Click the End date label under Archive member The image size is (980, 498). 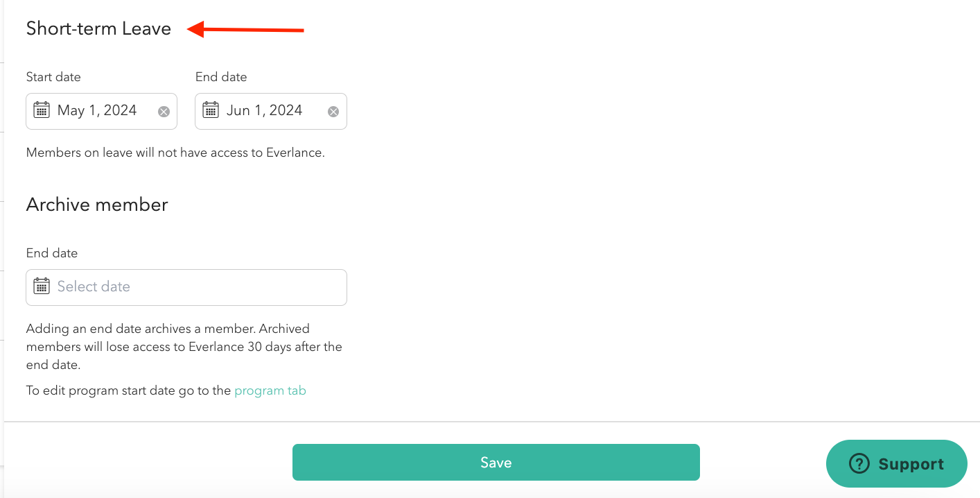click(52, 253)
